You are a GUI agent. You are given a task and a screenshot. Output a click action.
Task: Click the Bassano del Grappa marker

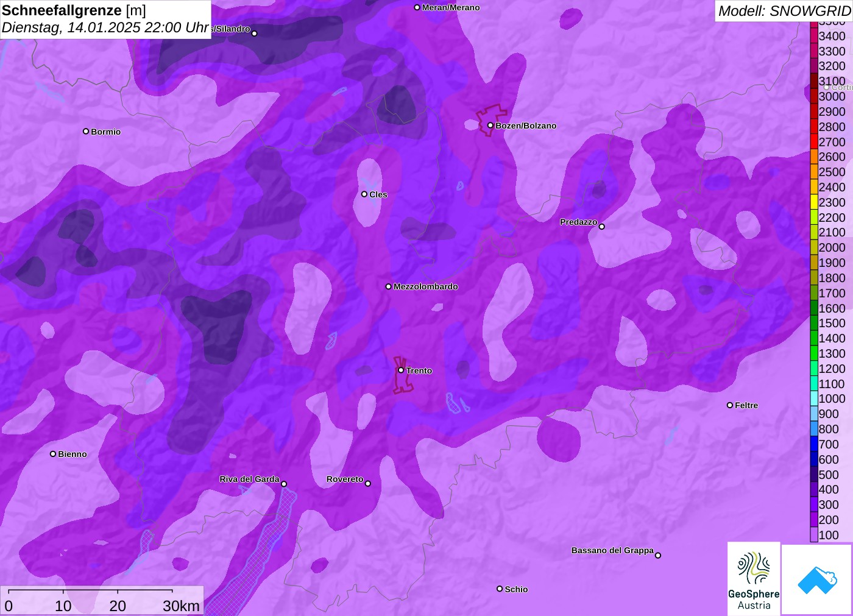coord(658,554)
